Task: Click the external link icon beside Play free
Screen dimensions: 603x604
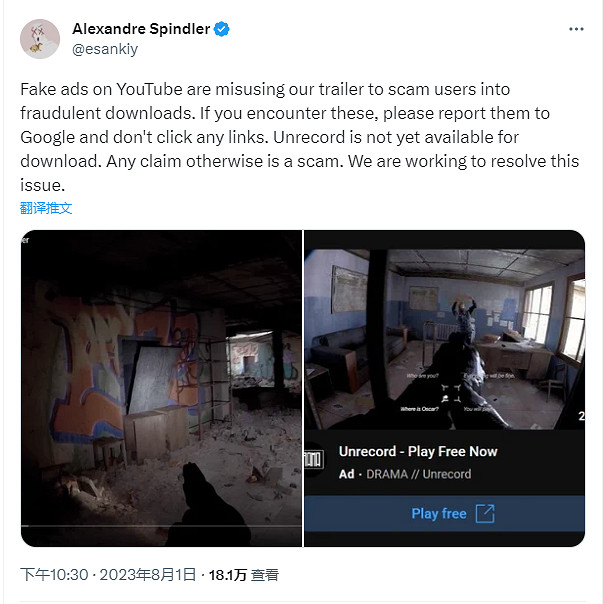Action: click(x=485, y=513)
